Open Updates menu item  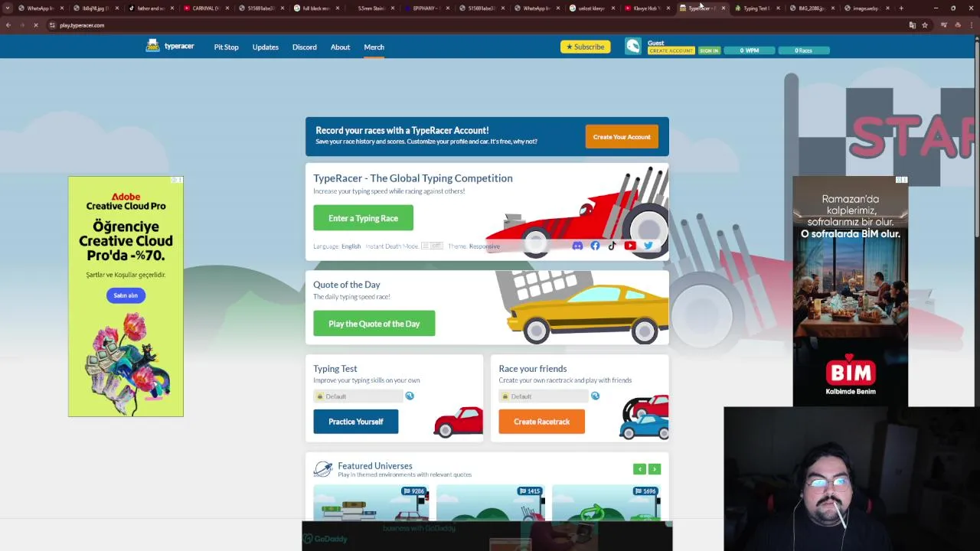266,47
